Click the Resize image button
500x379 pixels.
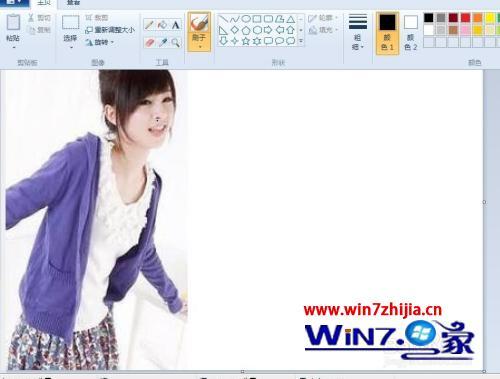110,30
